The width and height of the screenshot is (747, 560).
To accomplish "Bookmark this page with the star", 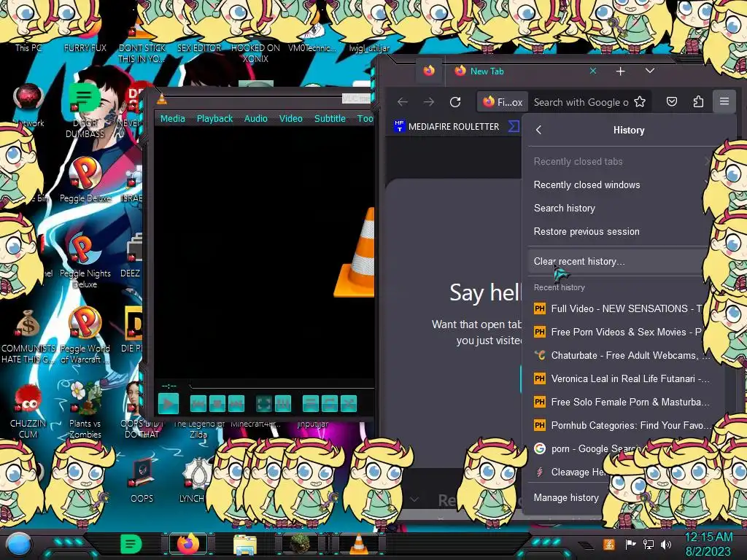I will (640, 102).
